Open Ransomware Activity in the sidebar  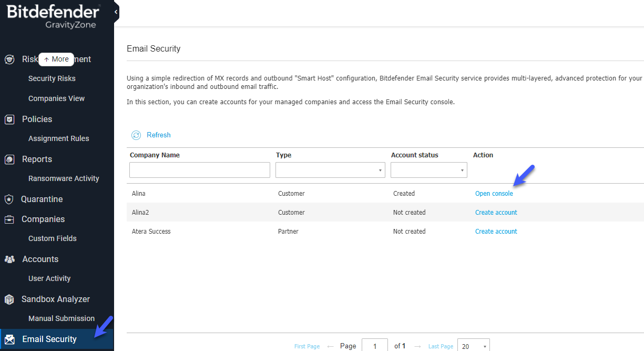64,178
